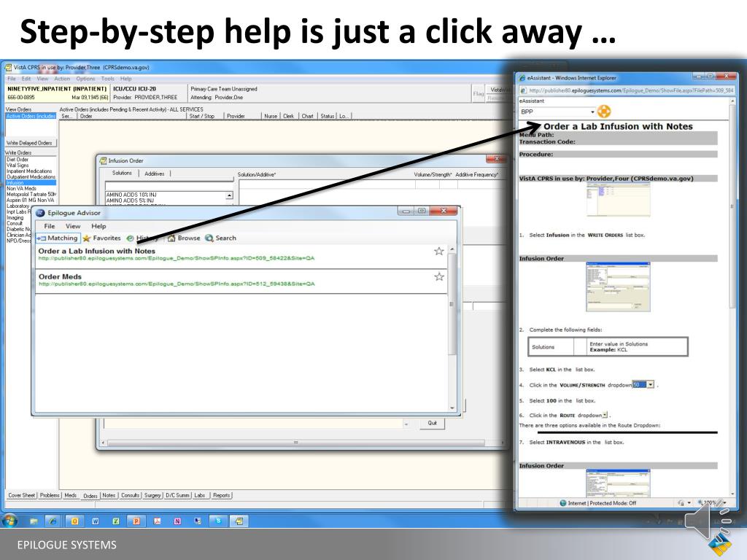This screenshot has height=560, width=747.
Task: Click patient name NINETYFIVE,INPATIENT header
Action: [57, 88]
